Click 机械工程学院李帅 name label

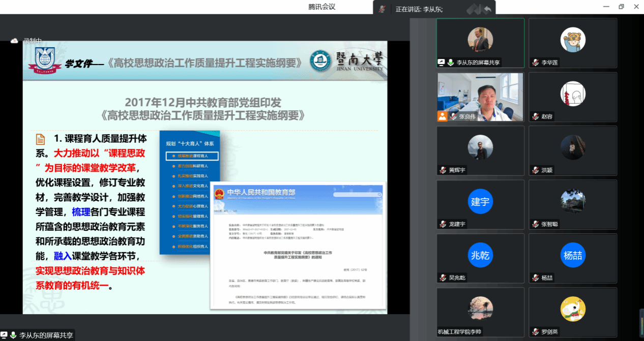(x=459, y=332)
